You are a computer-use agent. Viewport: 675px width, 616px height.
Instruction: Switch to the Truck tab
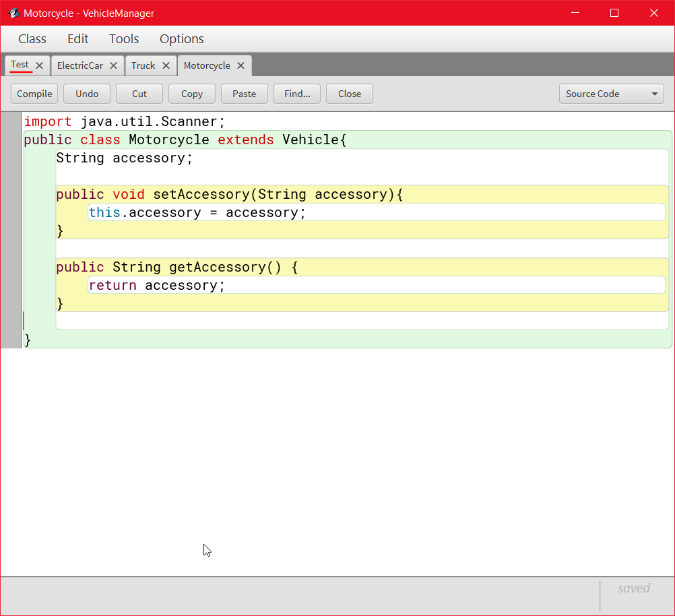(143, 65)
